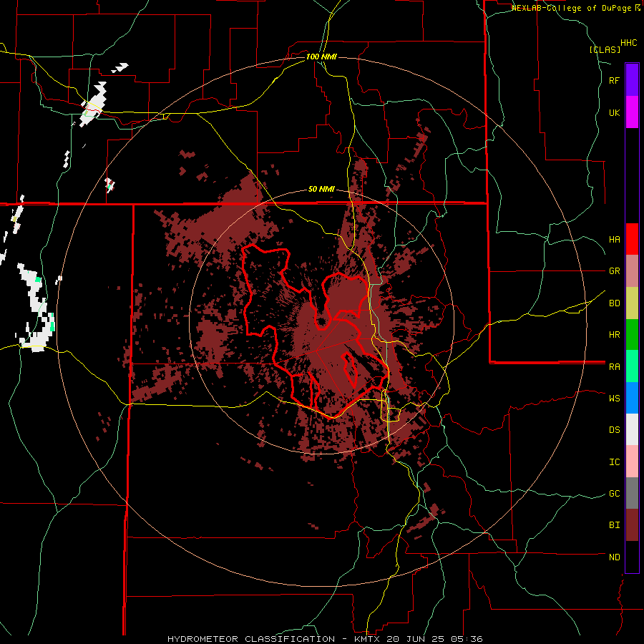The width and height of the screenshot is (644, 644).
Task: Click the ND legend label
Action: (614, 557)
